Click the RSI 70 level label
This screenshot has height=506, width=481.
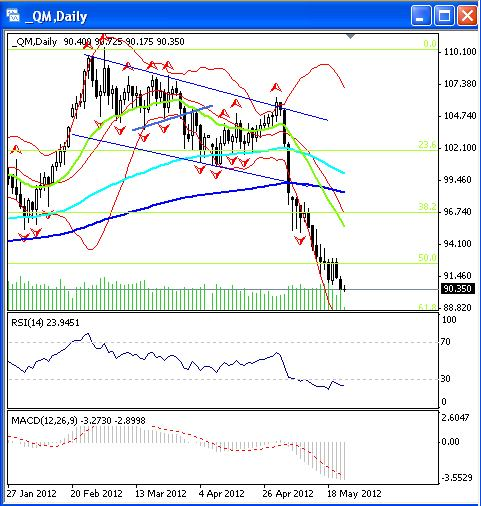(446, 342)
